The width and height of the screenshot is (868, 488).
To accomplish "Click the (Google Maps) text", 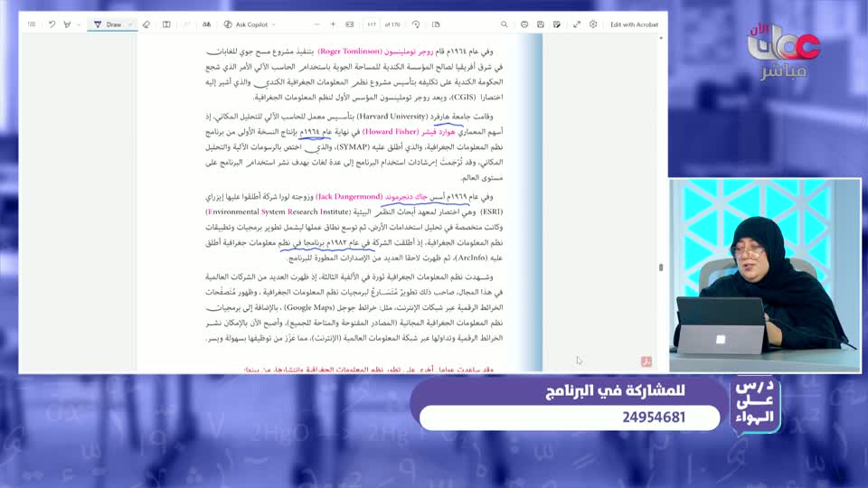I will [x=309, y=307].
